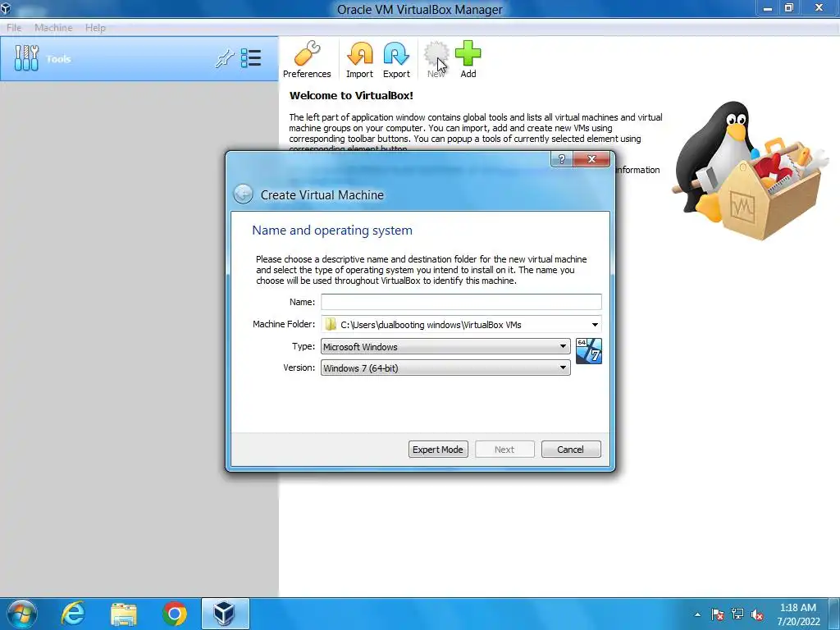Image resolution: width=840 pixels, height=630 pixels.
Task: Open the Version dropdown showing Windows 7 (64-bit)
Action: coord(445,368)
